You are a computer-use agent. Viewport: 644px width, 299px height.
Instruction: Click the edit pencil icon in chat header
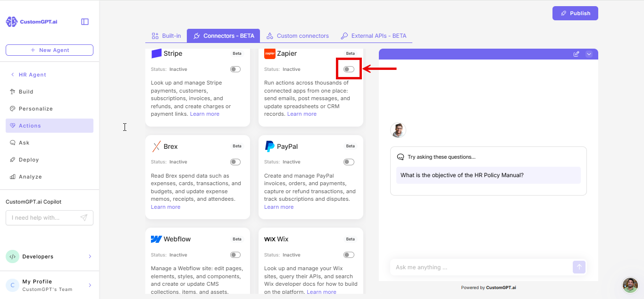point(576,54)
